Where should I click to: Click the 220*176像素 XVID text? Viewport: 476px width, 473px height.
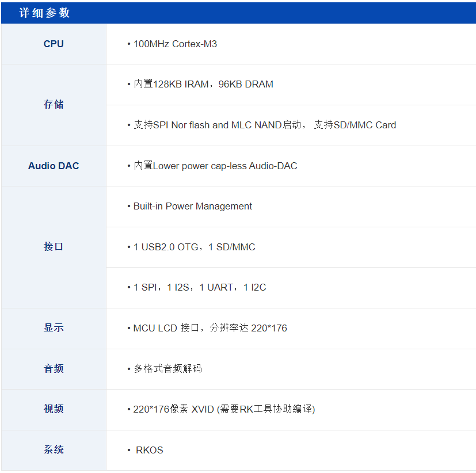tap(174, 409)
